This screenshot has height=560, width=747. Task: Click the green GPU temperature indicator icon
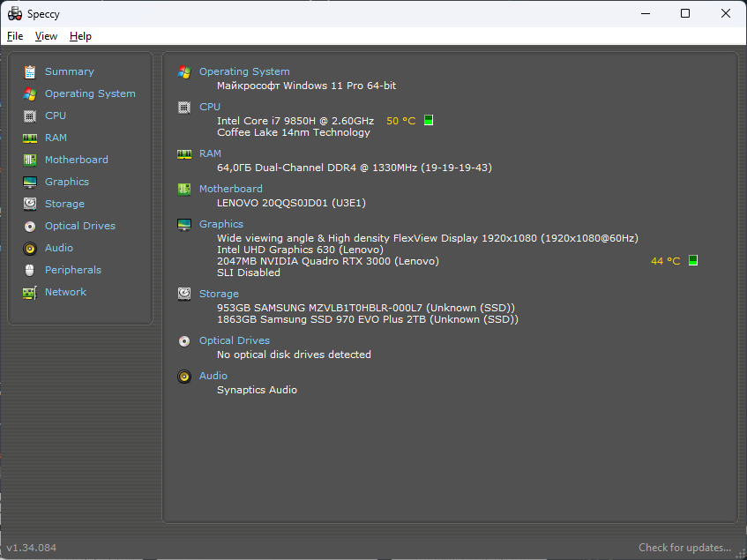(693, 260)
